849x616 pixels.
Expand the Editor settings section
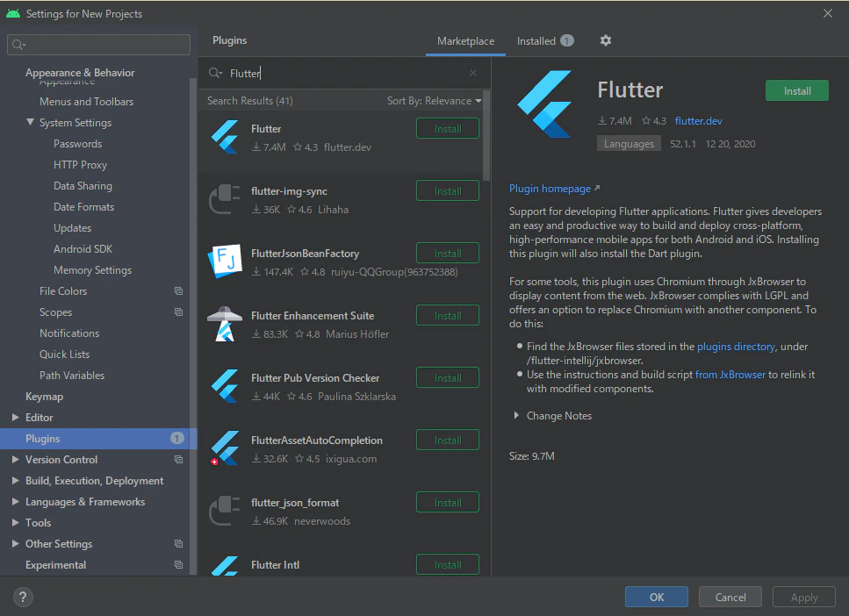click(16, 418)
